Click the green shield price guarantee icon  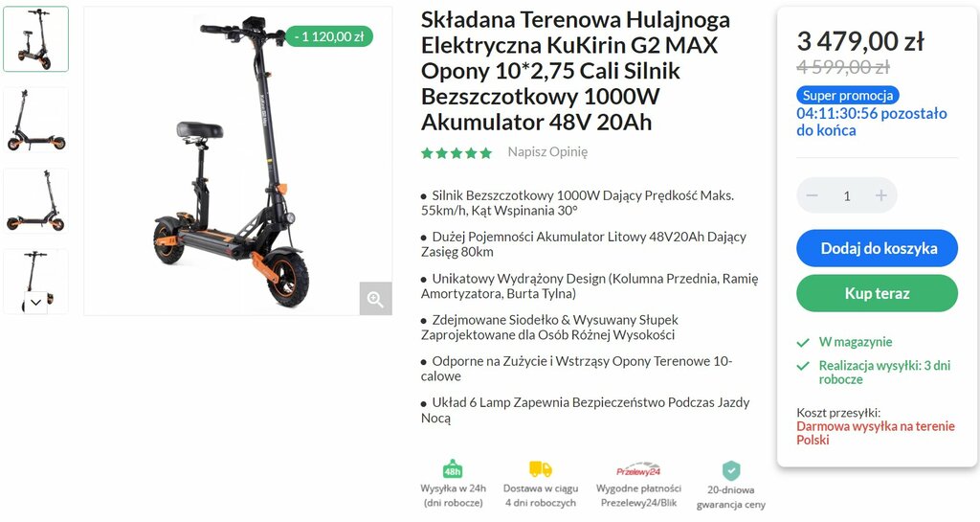[x=730, y=470]
